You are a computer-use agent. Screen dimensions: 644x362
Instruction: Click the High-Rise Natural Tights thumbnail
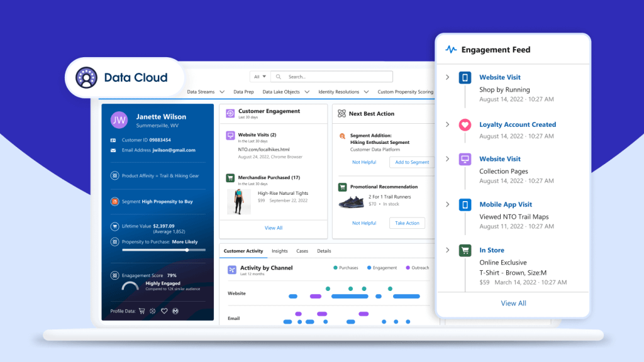click(239, 202)
